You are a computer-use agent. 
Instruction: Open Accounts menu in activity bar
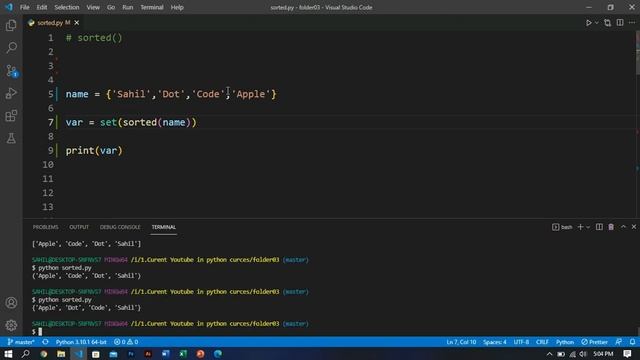coord(11,303)
